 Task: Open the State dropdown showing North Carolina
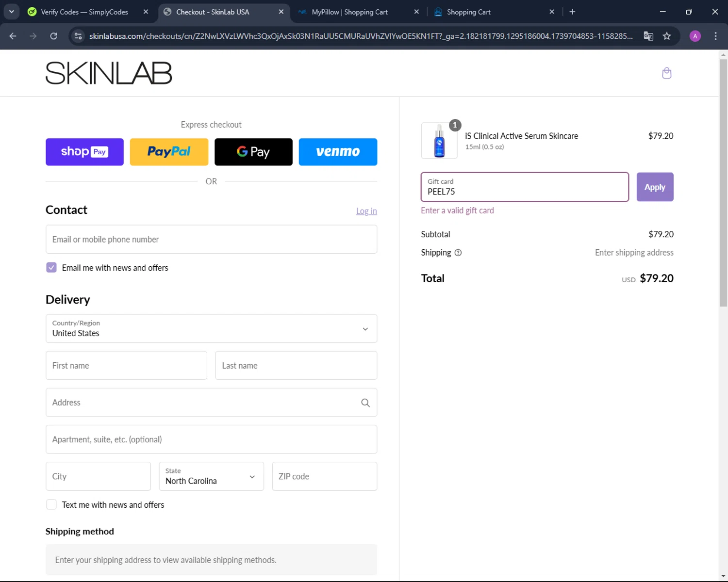pos(211,476)
